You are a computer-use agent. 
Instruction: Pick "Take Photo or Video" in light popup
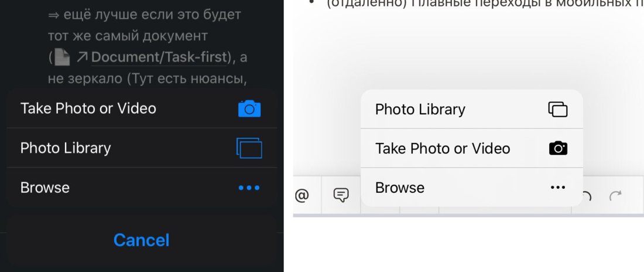tap(443, 148)
